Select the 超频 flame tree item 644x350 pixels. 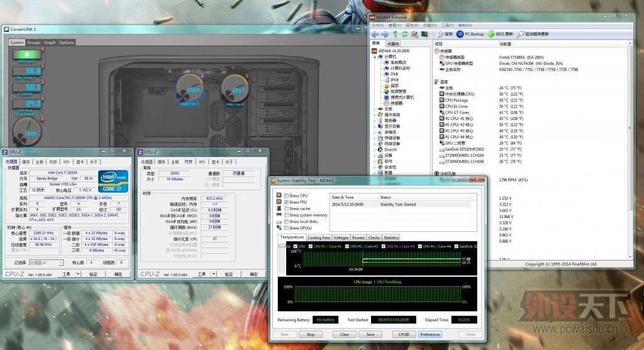coord(391,85)
